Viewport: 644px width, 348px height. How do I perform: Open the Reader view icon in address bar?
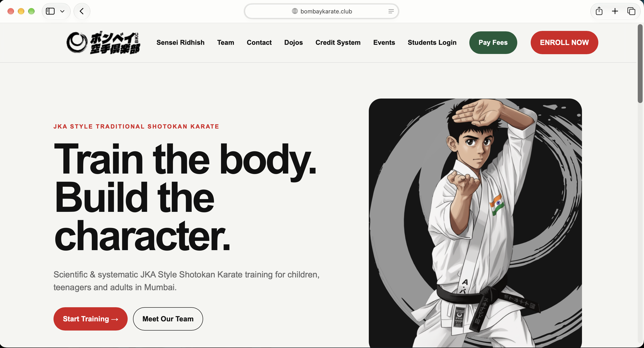(391, 11)
